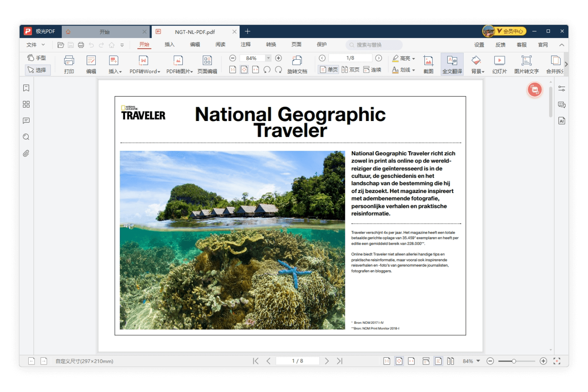
Task: Toggle fit width view in ribbon
Action: click(x=256, y=70)
